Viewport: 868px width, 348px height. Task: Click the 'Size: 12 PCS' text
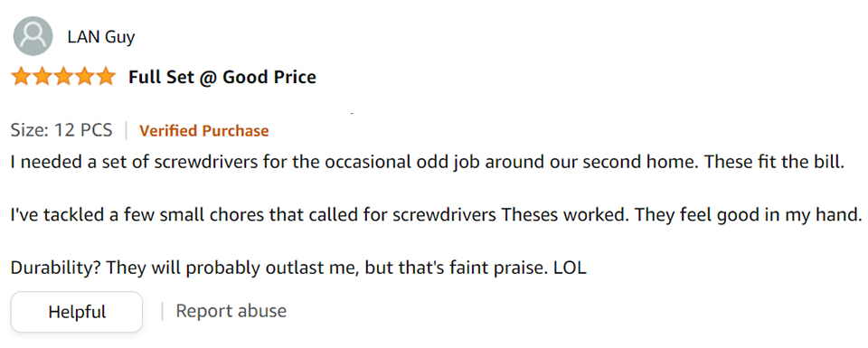tap(61, 130)
